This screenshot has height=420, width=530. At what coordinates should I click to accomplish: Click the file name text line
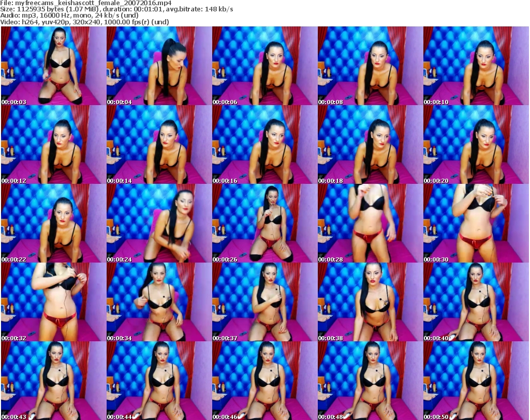click(86, 3)
